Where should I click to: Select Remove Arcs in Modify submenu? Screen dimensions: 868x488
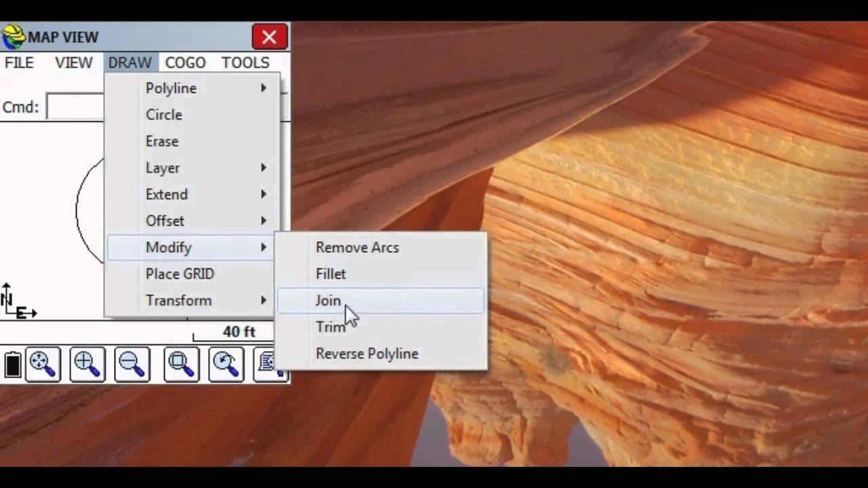pyautogui.click(x=380, y=247)
